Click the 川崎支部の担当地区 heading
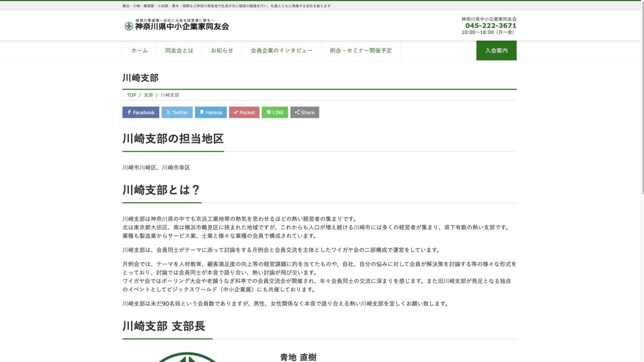The width and height of the screenshot is (644, 362). [x=173, y=138]
